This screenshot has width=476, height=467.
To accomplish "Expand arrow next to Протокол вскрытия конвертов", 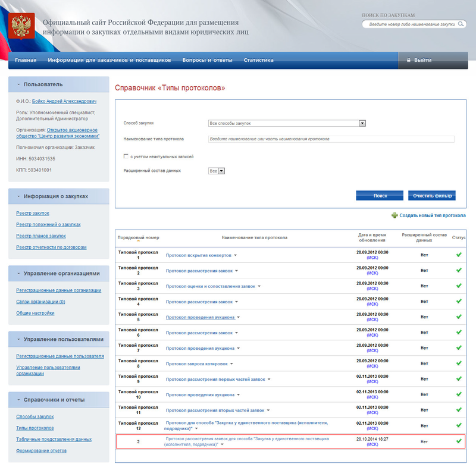I will tap(235, 255).
